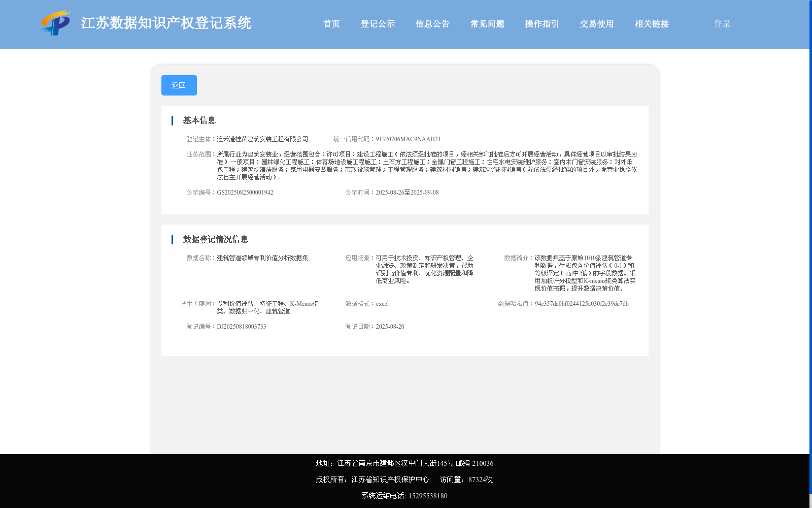Select the 应用场景 description text
812x508 pixels.
click(x=425, y=269)
